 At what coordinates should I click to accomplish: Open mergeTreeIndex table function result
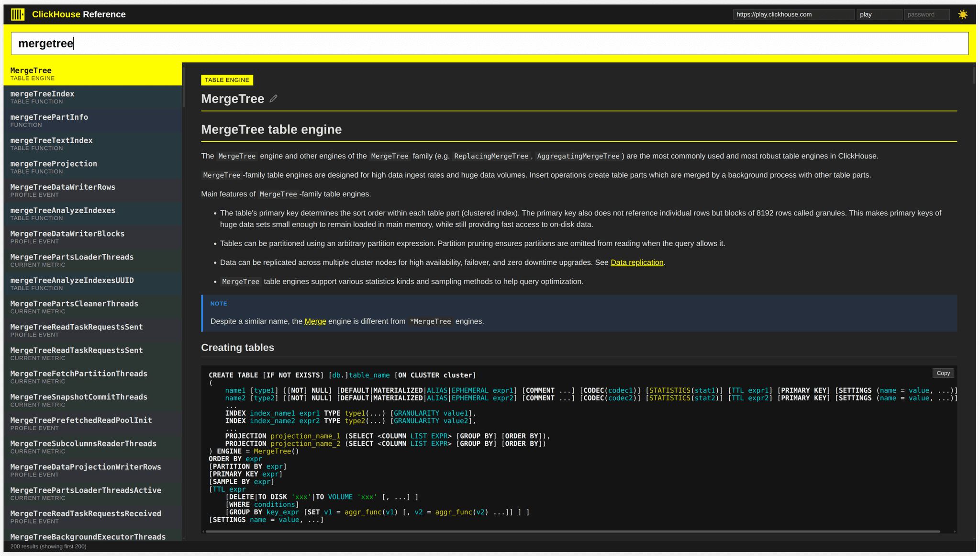tap(92, 97)
